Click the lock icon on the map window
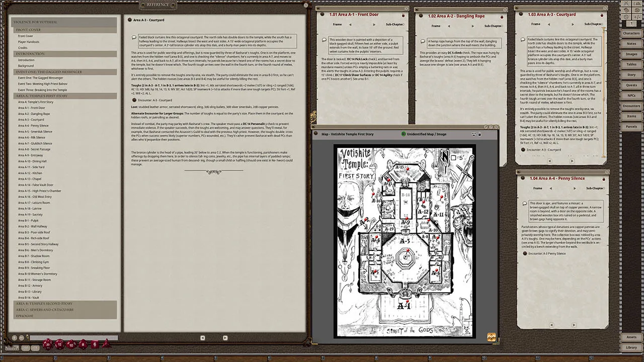 pyautogui.click(x=479, y=134)
